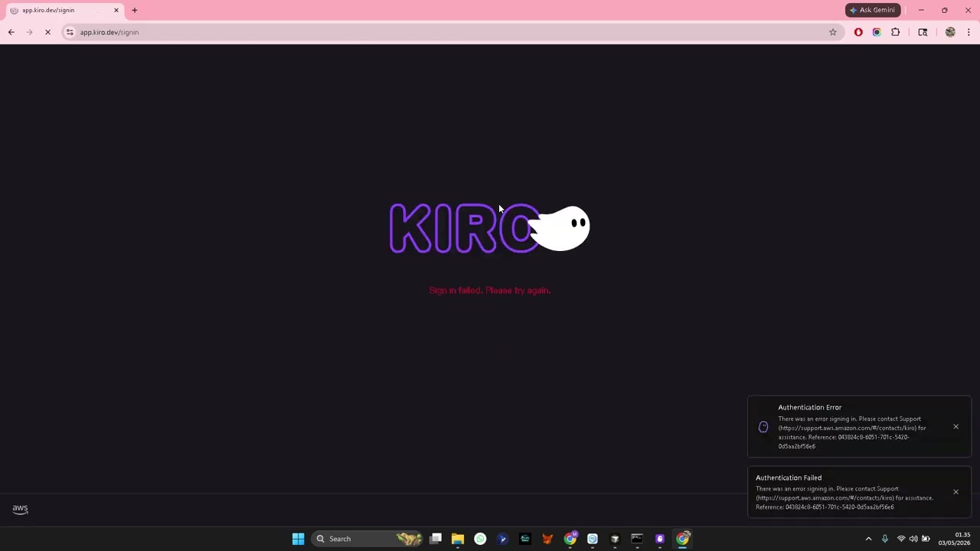980x551 pixels.
Task: Click the microphone tray icon
Action: point(885,539)
